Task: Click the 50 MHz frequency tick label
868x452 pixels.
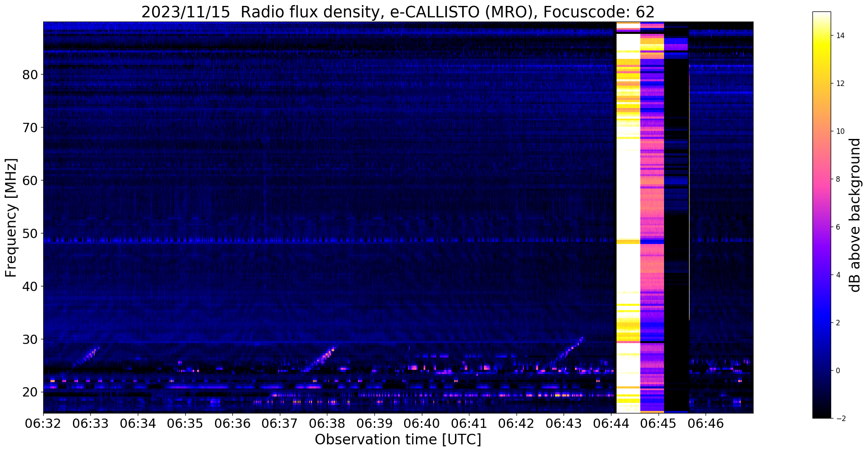Action: pyautogui.click(x=30, y=233)
